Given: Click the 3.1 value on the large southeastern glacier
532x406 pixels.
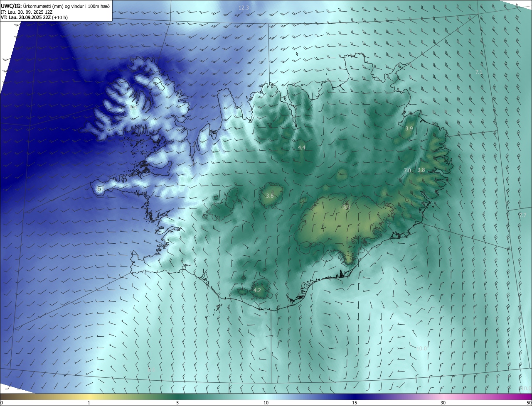Looking at the screenshot, I should point(347,207).
